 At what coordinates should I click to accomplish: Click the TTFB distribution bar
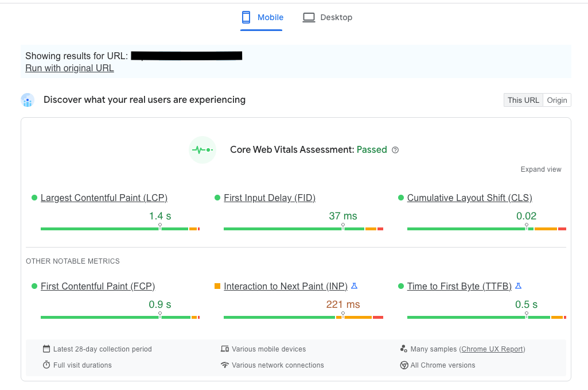[487, 317]
